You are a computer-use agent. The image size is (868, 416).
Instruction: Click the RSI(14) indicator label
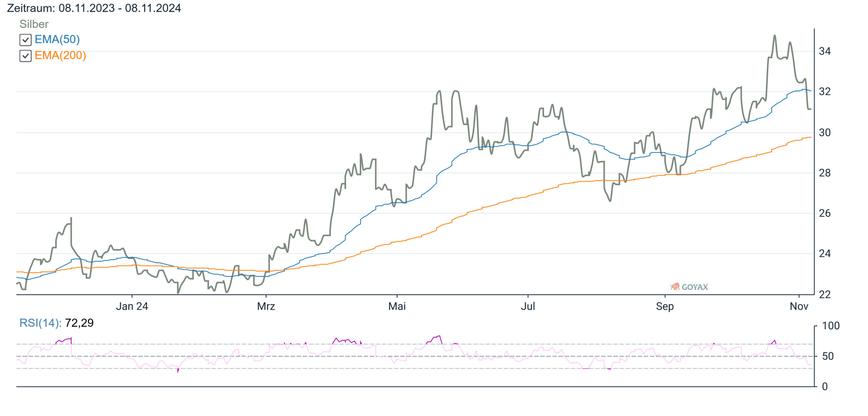[x=40, y=323]
